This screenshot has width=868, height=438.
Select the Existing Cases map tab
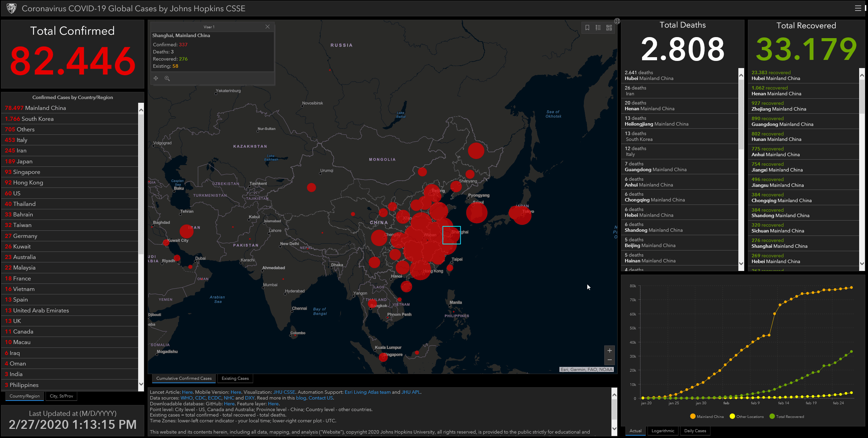pyautogui.click(x=235, y=378)
